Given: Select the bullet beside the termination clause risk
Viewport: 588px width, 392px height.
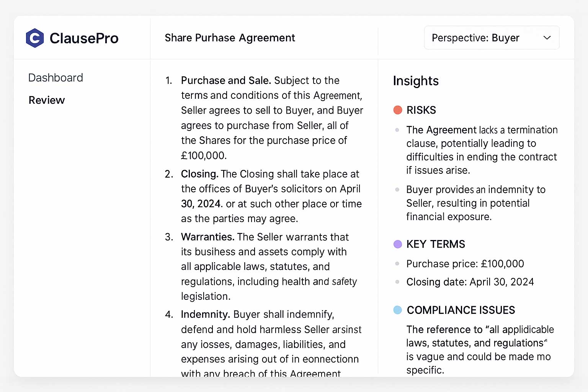Looking at the screenshot, I should coord(397,130).
